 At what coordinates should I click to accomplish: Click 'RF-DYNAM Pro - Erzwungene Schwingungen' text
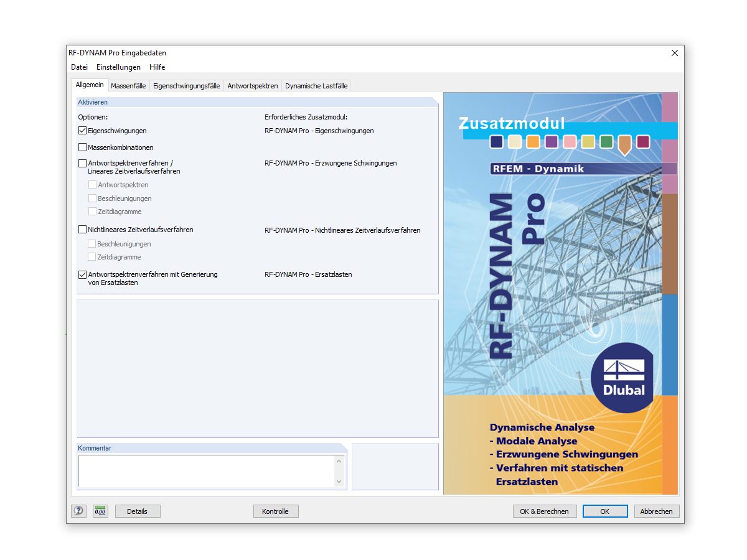(331, 163)
